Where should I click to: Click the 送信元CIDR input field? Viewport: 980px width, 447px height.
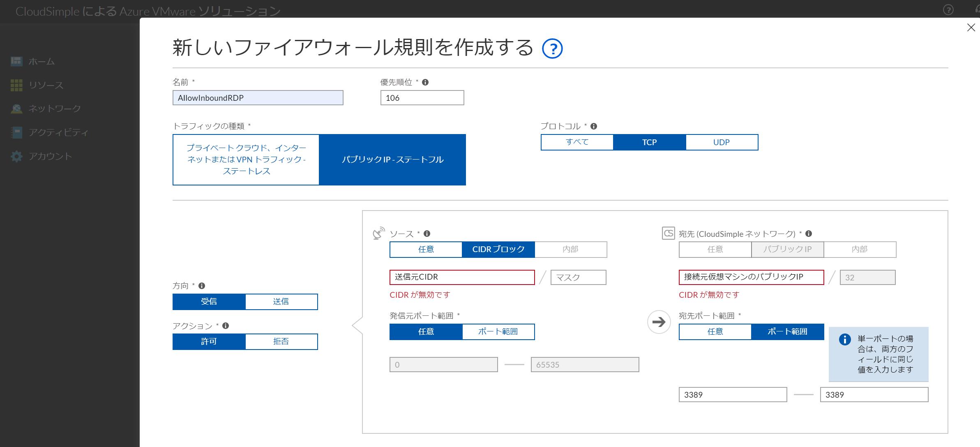pyautogui.click(x=462, y=277)
